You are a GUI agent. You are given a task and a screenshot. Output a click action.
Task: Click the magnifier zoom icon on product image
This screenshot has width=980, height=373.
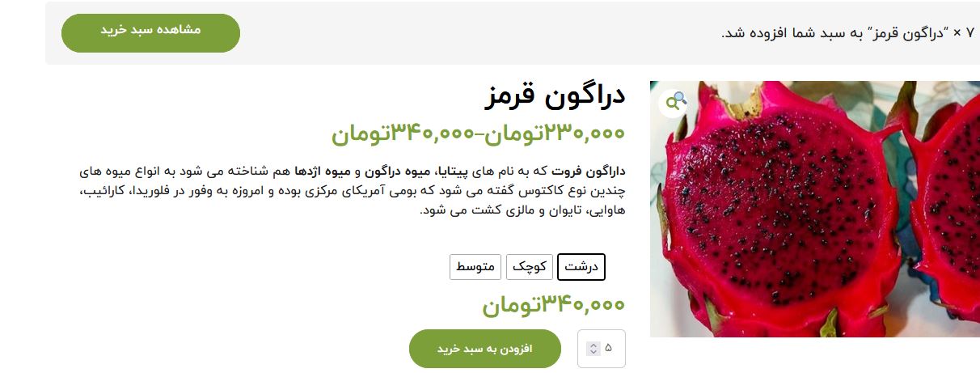coord(674,101)
